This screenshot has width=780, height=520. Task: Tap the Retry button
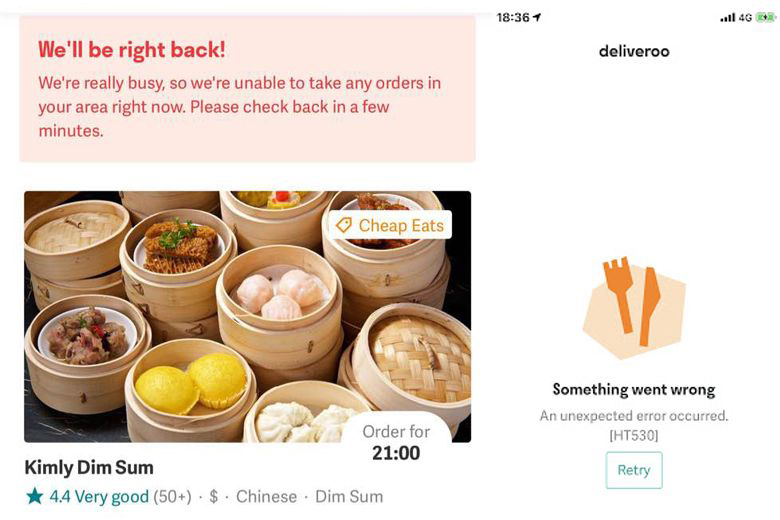point(634,470)
